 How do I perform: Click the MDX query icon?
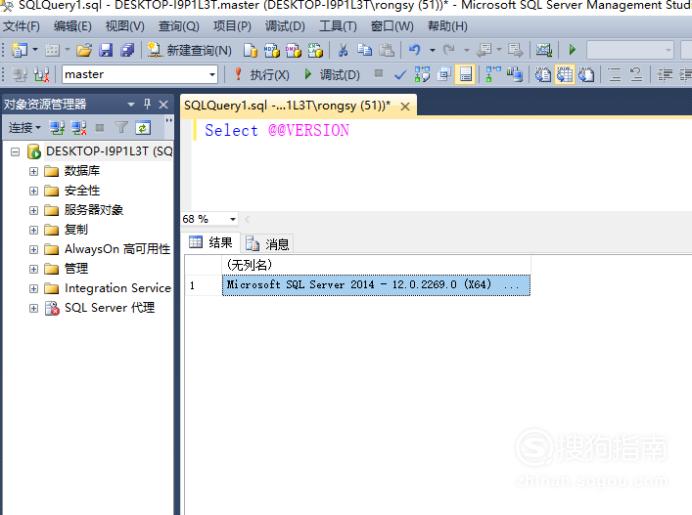pyautogui.click(x=272, y=51)
